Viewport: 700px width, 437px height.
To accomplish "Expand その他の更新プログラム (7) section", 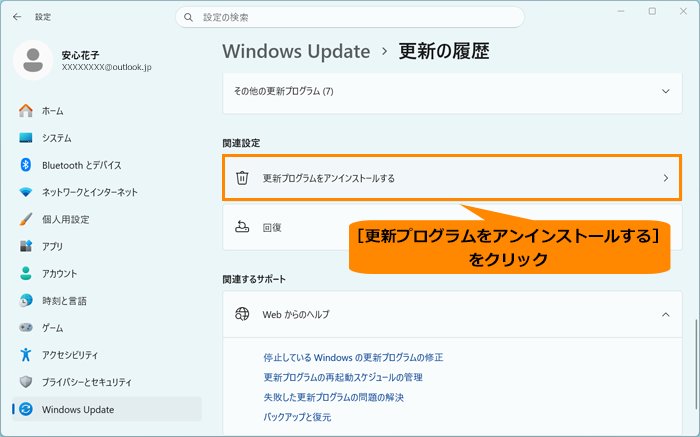I will [452, 92].
